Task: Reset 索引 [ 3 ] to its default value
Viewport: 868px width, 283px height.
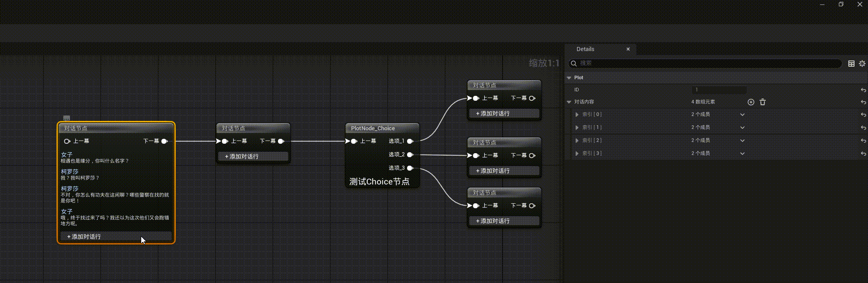Action: [863, 154]
